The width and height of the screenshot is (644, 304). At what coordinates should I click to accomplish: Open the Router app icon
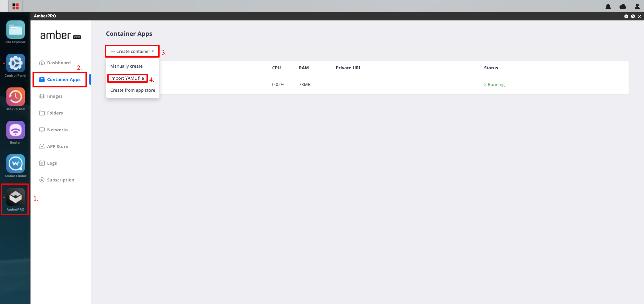[15, 130]
